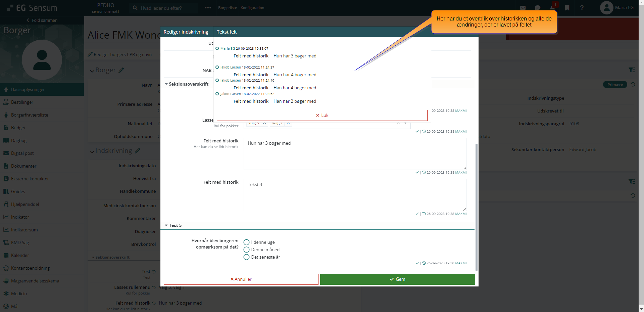Select 'Det seneste år' radio option
This screenshot has height=312, width=644.
tap(246, 257)
